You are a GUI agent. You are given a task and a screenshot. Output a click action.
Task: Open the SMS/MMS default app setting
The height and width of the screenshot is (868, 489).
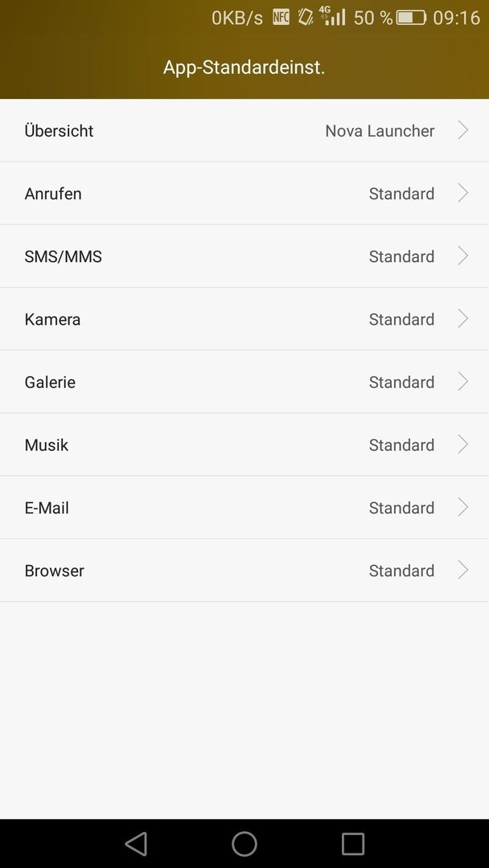coord(244,256)
